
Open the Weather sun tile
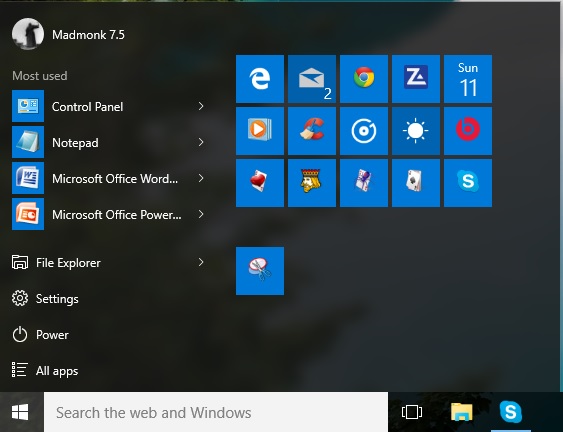[416, 131]
